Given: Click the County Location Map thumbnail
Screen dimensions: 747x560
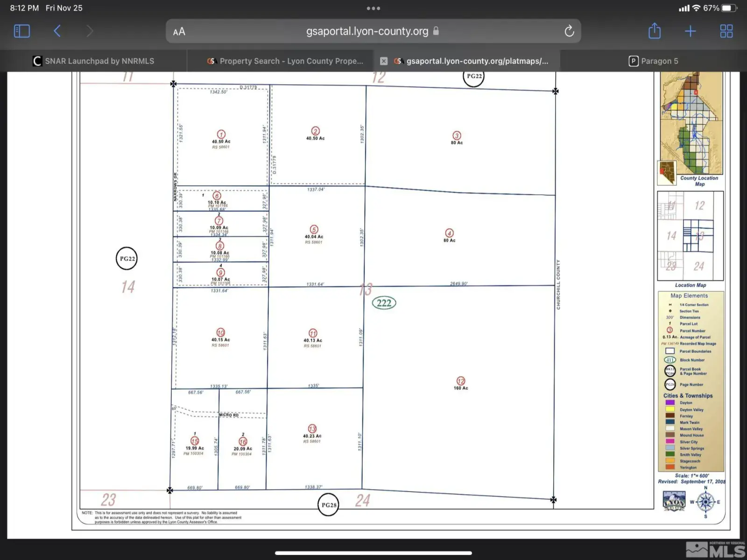Looking at the screenshot, I should tap(691, 124).
